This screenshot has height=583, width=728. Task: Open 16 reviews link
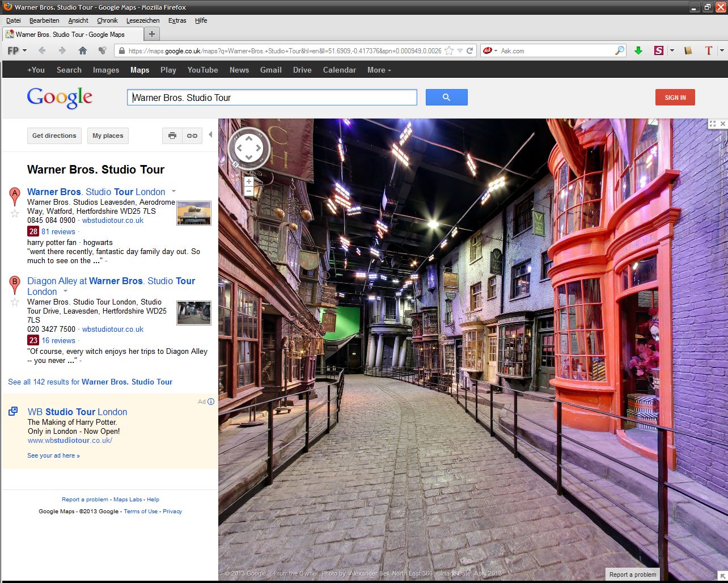pos(58,340)
